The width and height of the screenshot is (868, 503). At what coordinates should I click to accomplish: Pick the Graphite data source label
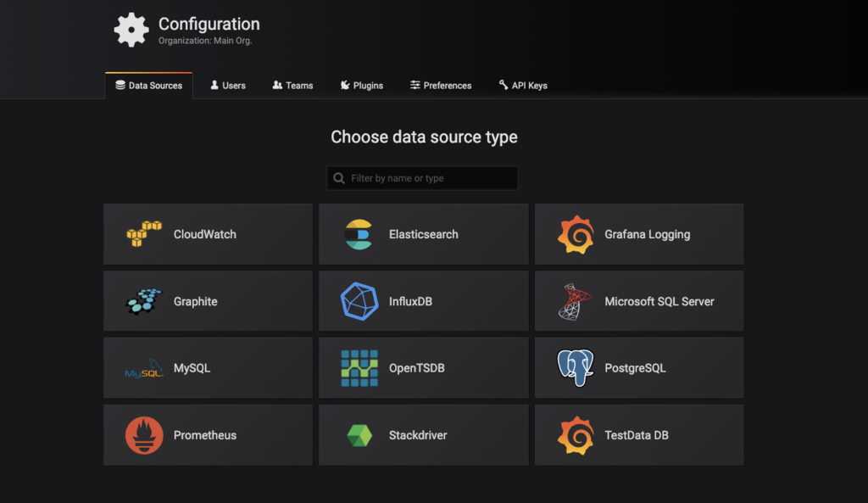pyautogui.click(x=196, y=302)
